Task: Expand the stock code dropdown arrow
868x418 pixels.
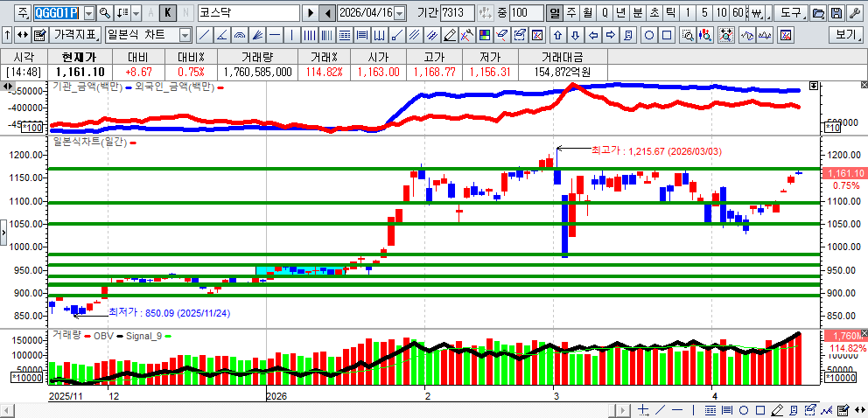Action: (x=87, y=13)
